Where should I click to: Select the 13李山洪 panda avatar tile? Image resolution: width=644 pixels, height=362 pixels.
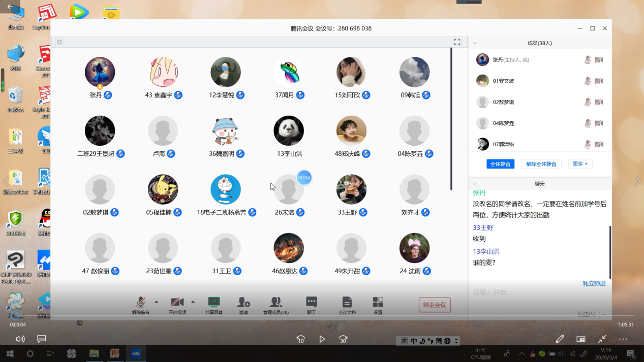click(289, 130)
